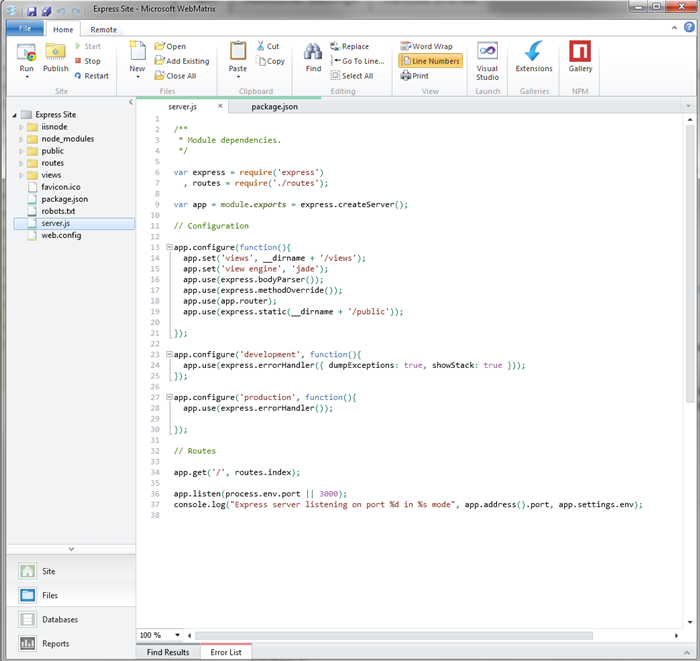
Task: Copy the selected text
Action: click(271, 61)
